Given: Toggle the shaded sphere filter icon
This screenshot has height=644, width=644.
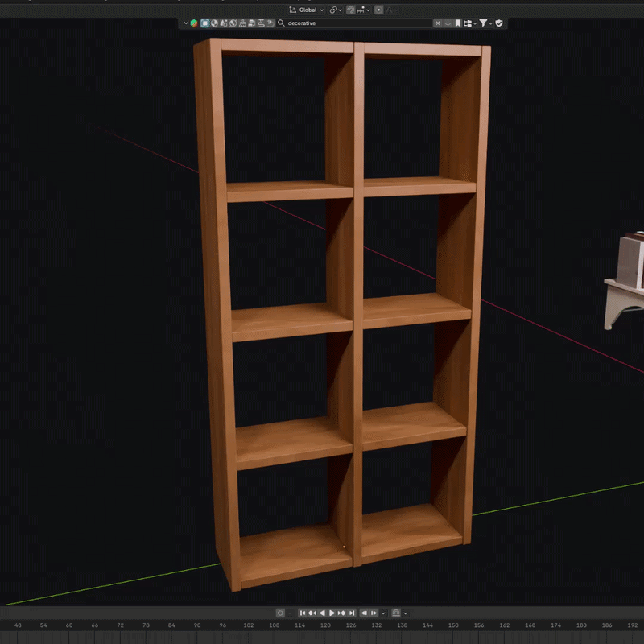Looking at the screenshot, I should pos(214,23).
